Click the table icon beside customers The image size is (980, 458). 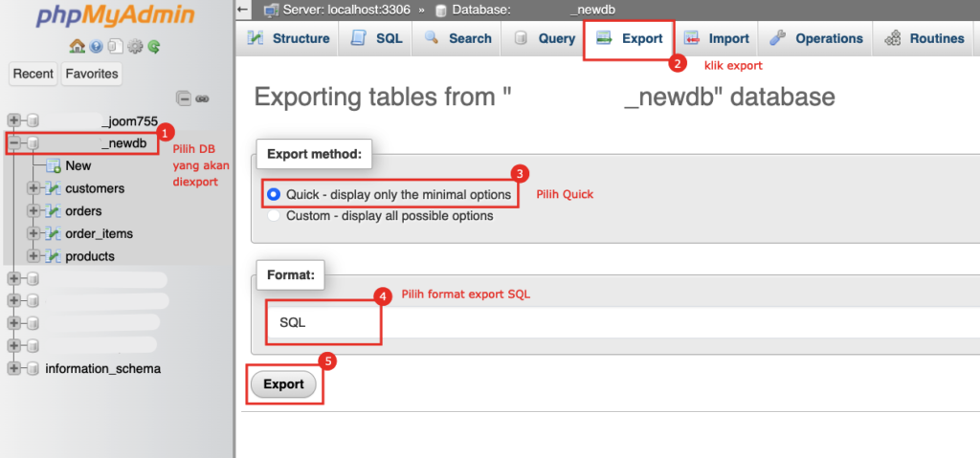(54, 188)
